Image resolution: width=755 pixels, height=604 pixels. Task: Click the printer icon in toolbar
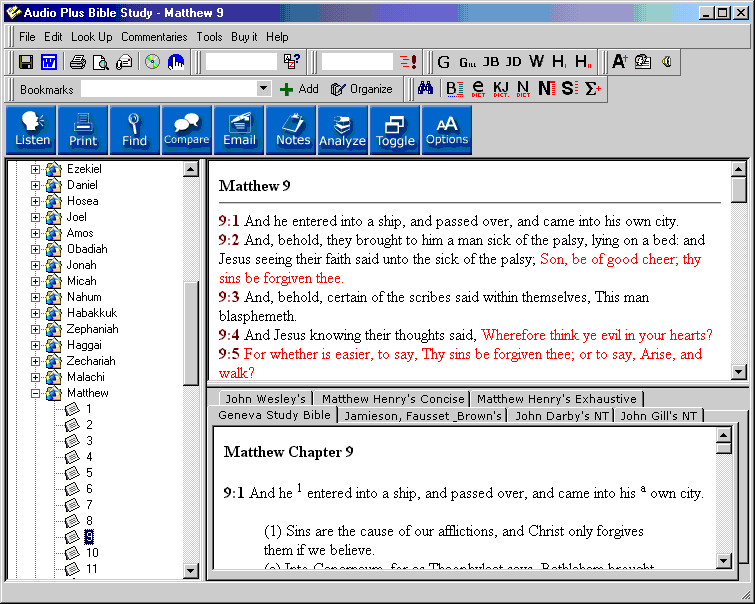78,62
